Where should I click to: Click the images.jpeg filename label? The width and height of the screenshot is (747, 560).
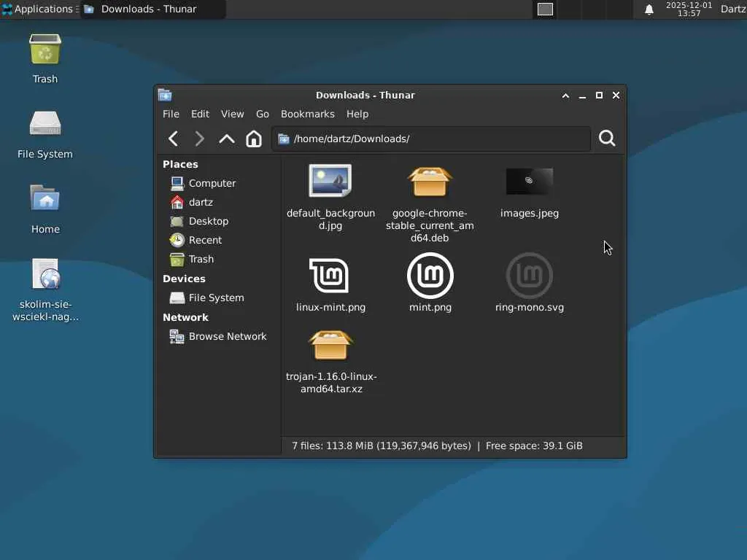(530, 213)
